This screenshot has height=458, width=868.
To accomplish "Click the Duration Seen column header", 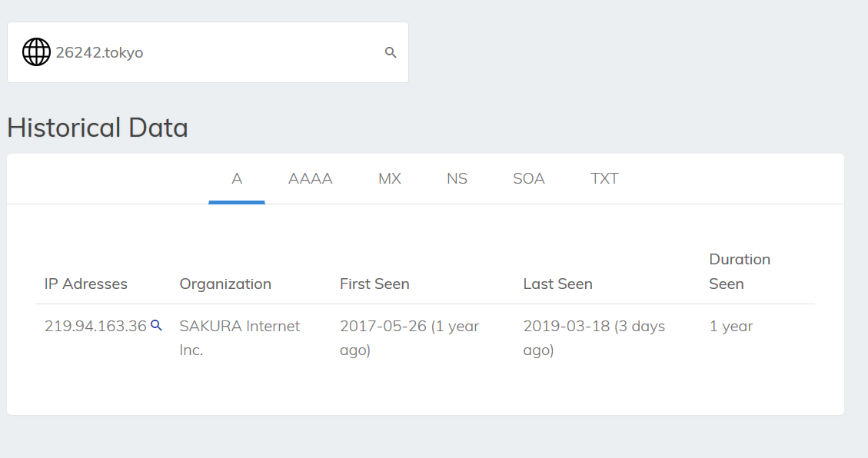I will tap(740, 271).
